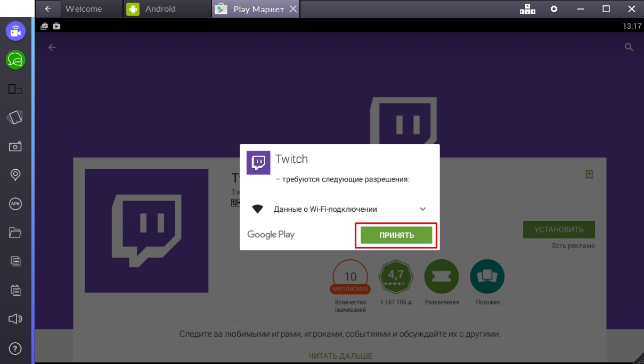
Task: Expand the Wi-Fi connection permission chevron
Action: 422,209
